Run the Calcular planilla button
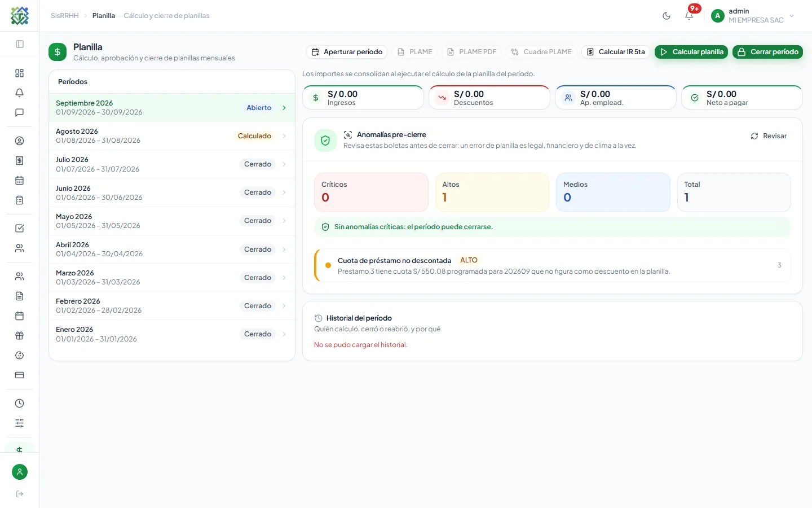Screen dimensions: 812x508 (691, 52)
